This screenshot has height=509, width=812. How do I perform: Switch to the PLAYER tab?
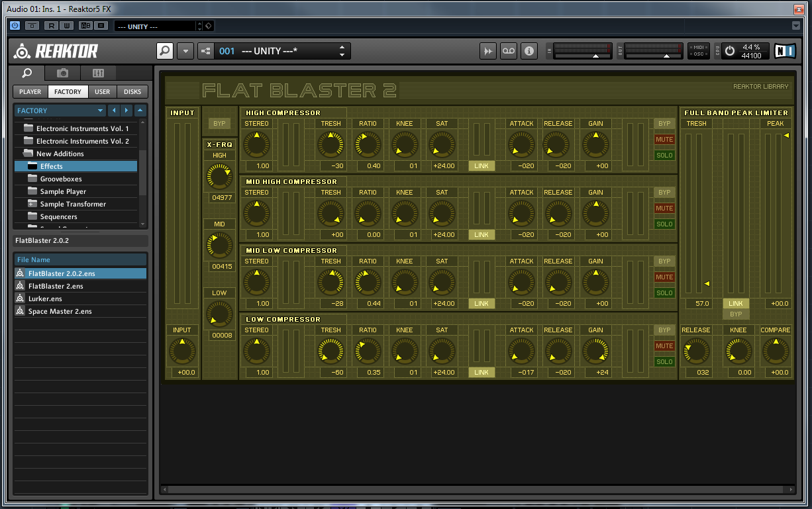click(30, 92)
